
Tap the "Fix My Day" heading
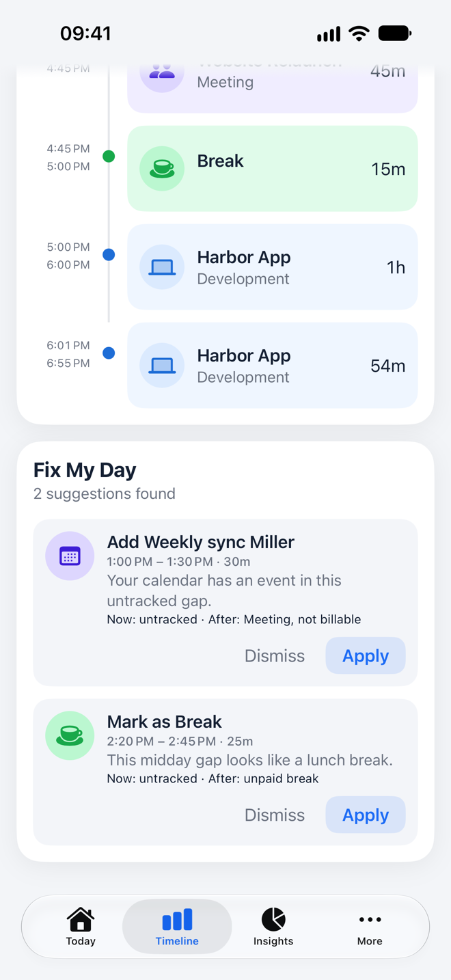click(x=85, y=470)
